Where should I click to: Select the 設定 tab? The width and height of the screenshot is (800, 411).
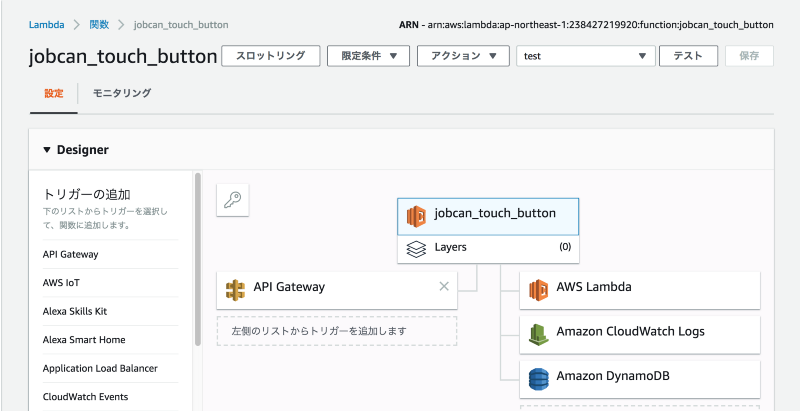tap(54, 94)
